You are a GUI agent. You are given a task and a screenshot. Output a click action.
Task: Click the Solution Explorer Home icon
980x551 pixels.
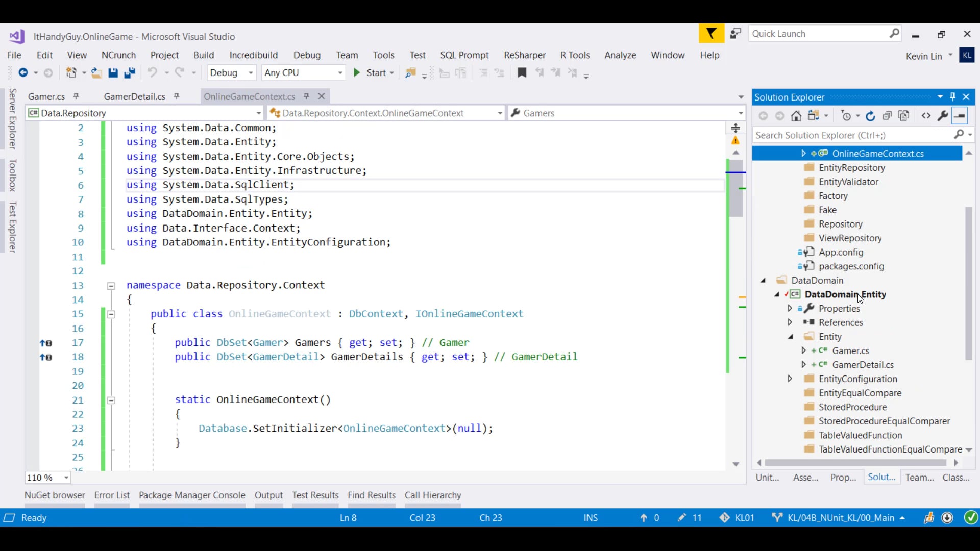pyautogui.click(x=796, y=116)
